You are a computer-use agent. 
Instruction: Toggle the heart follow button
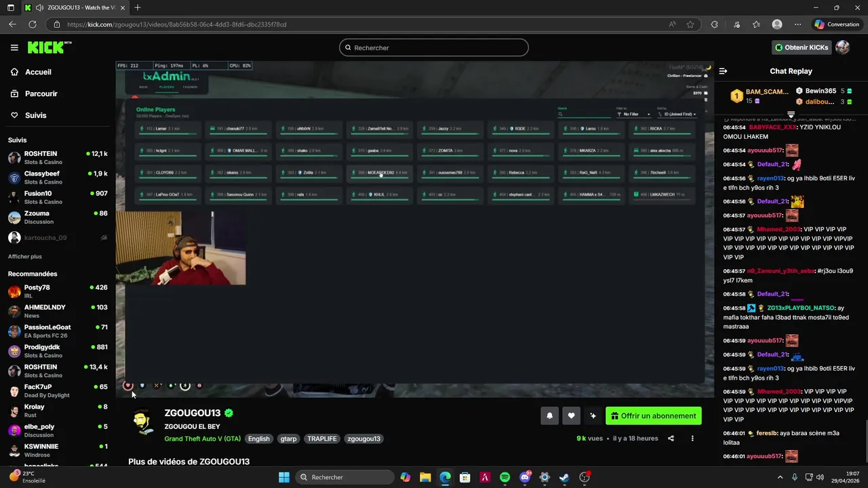[571, 416]
